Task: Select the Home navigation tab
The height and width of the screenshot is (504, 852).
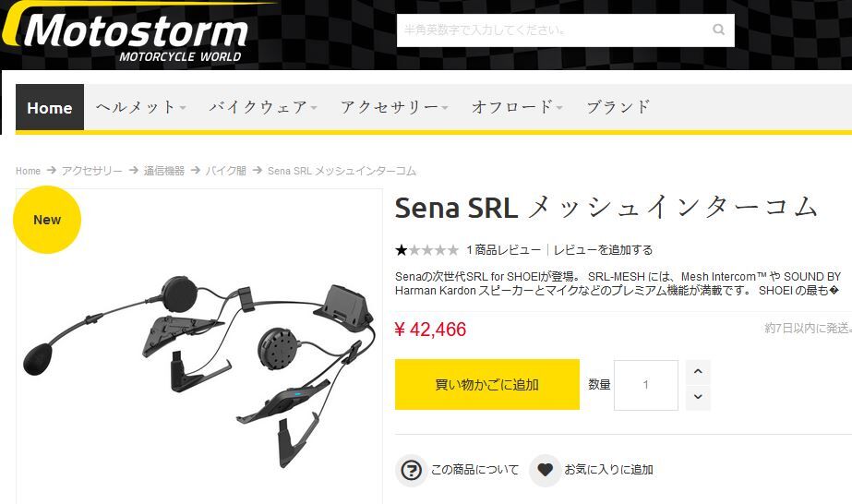Action: [x=50, y=107]
